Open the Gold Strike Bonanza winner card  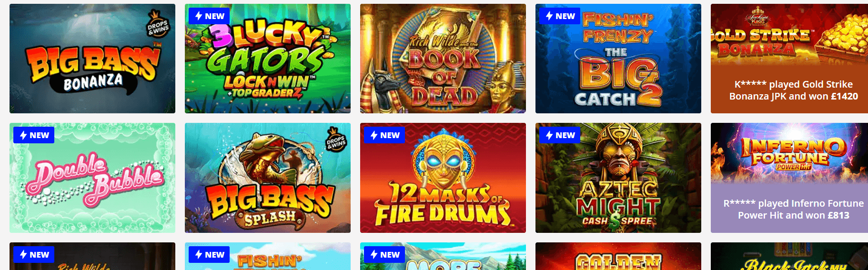(x=789, y=59)
